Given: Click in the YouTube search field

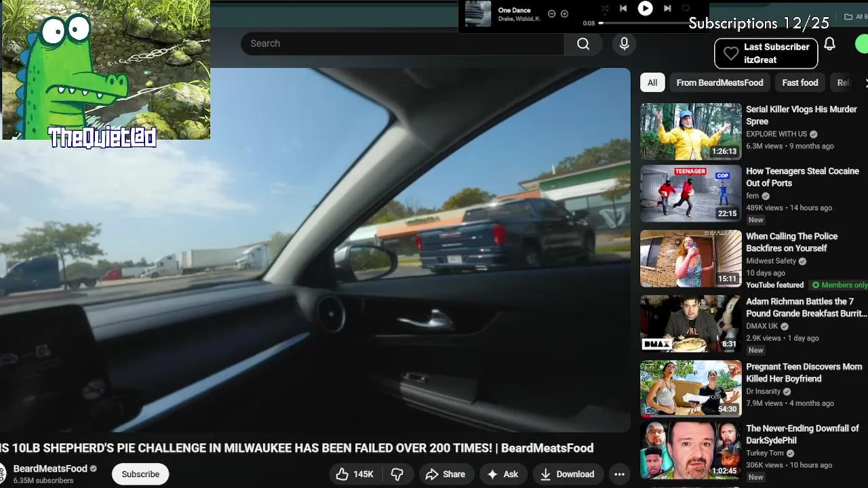Looking at the screenshot, I should tap(402, 43).
